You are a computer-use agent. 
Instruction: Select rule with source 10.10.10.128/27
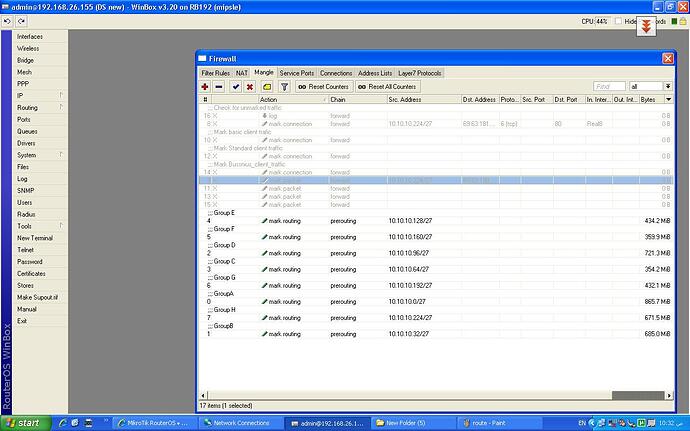(436, 221)
